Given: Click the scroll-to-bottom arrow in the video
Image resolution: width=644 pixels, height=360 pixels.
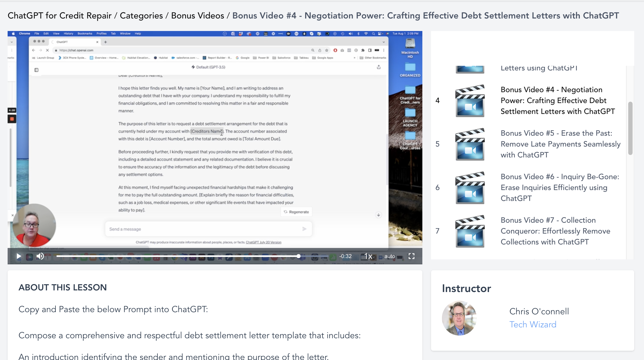Looking at the screenshot, I should [x=378, y=215].
